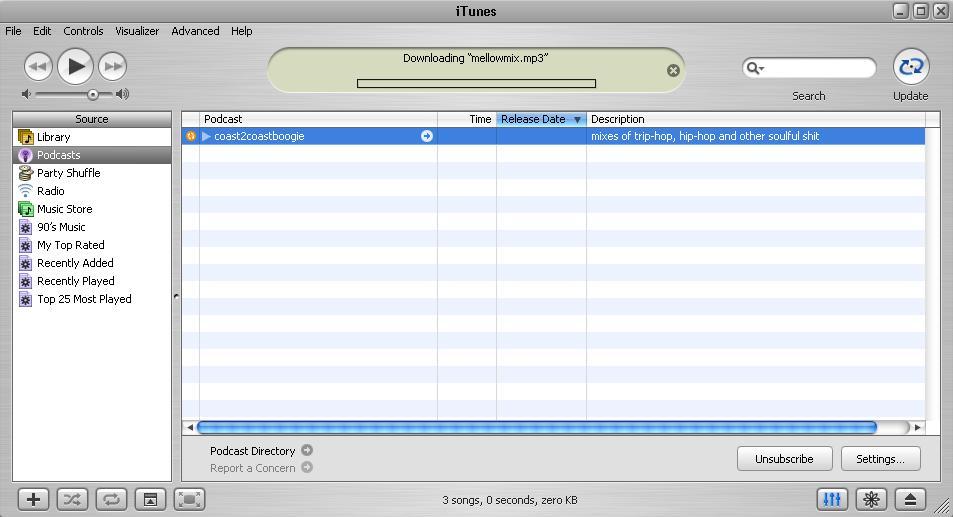Screen dimensions: 953x517
Task: Toggle shuffle mode button
Action: 72,499
